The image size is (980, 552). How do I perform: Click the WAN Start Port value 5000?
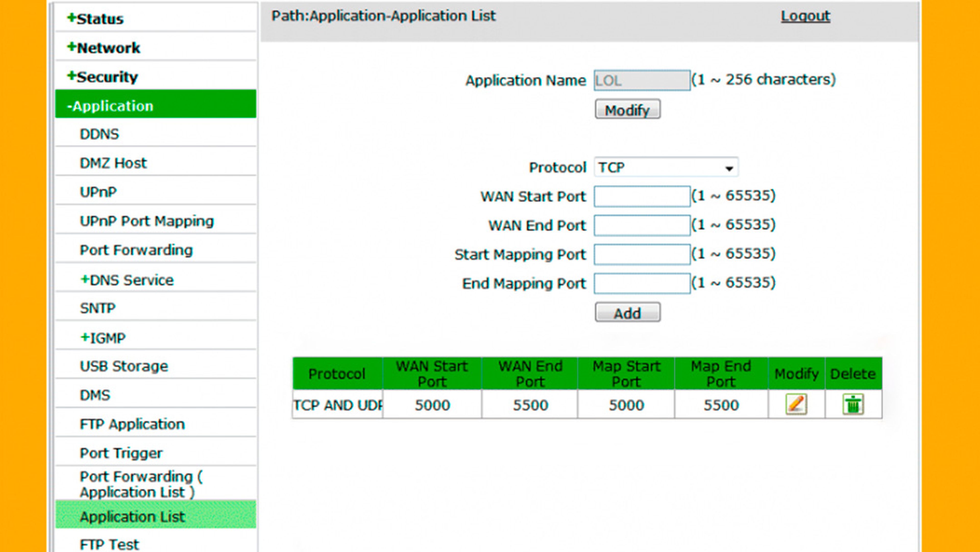point(432,405)
